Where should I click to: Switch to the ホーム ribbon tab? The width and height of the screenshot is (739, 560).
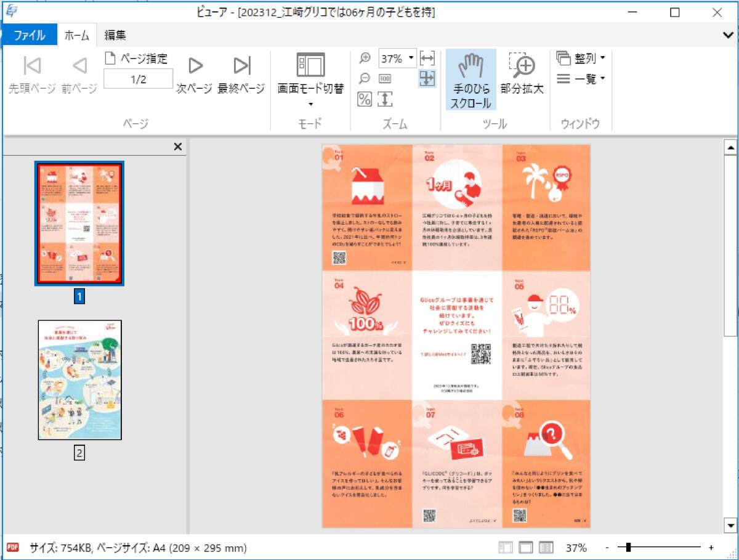point(77,35)
